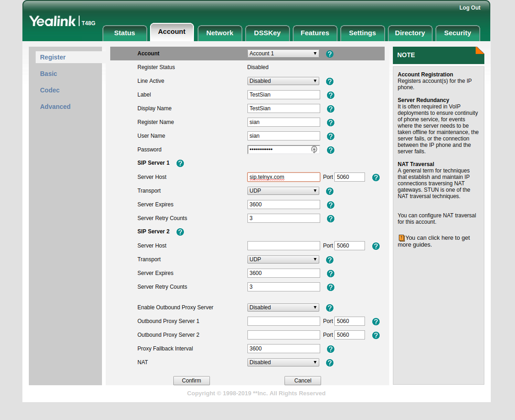Screen dimensions: 515x420
Task: Click SIP Server 2 Server Retry Counts field
Action: coord(284,287)
